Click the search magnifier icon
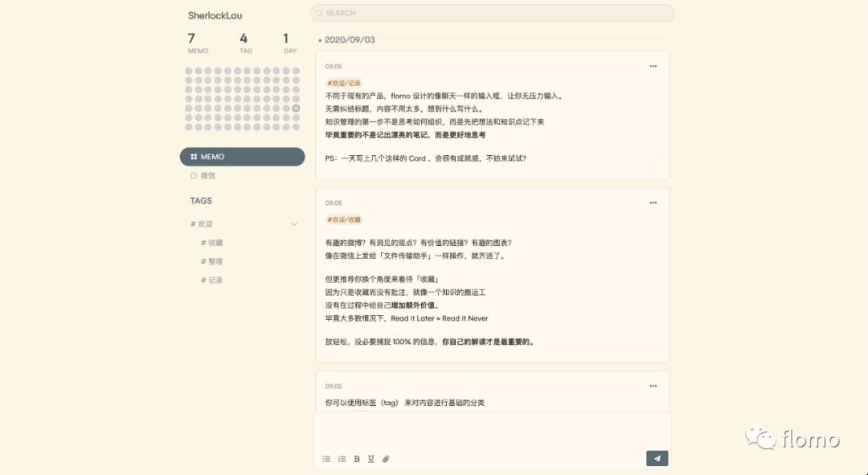This screenshot has width=868, height=475. coord(319,13)
